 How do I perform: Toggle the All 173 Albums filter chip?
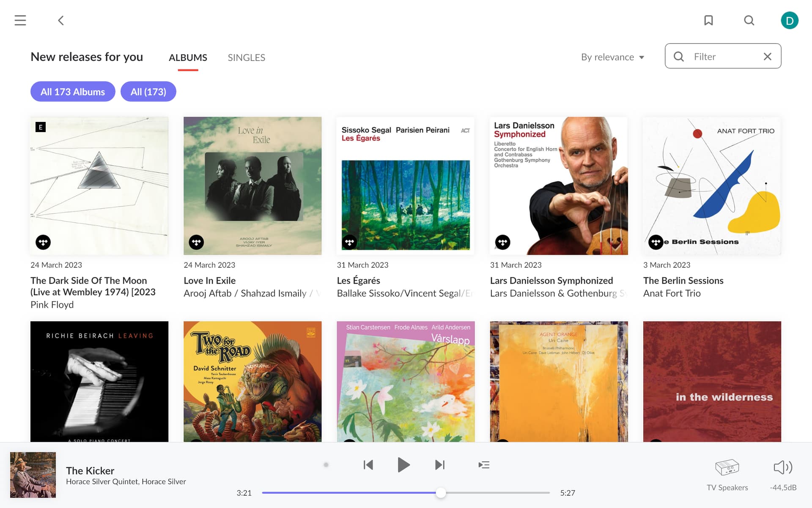pos(73,91)
